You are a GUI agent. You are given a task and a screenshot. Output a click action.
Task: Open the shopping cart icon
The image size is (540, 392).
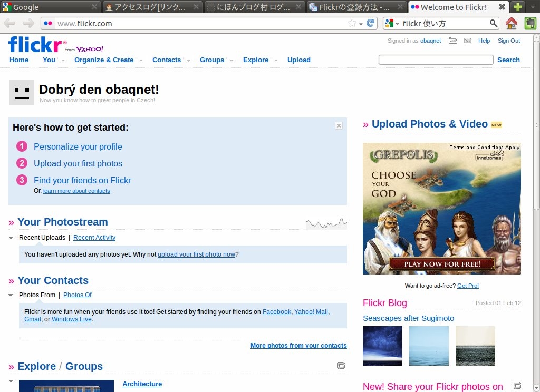(453, 41)
